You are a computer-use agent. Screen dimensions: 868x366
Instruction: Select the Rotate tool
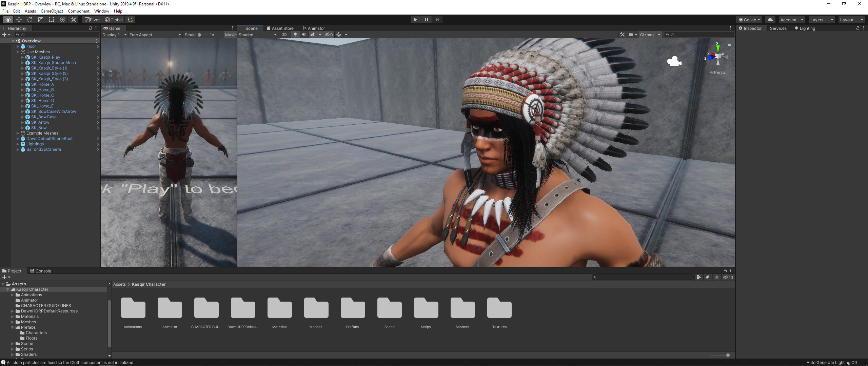pyautogui.click(x=30, y=20)
